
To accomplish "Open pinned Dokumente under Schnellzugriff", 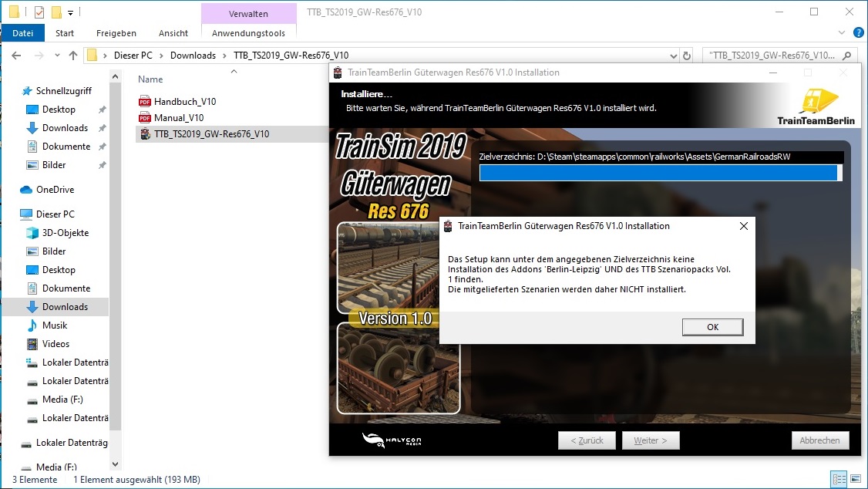I will coord(66,147).
